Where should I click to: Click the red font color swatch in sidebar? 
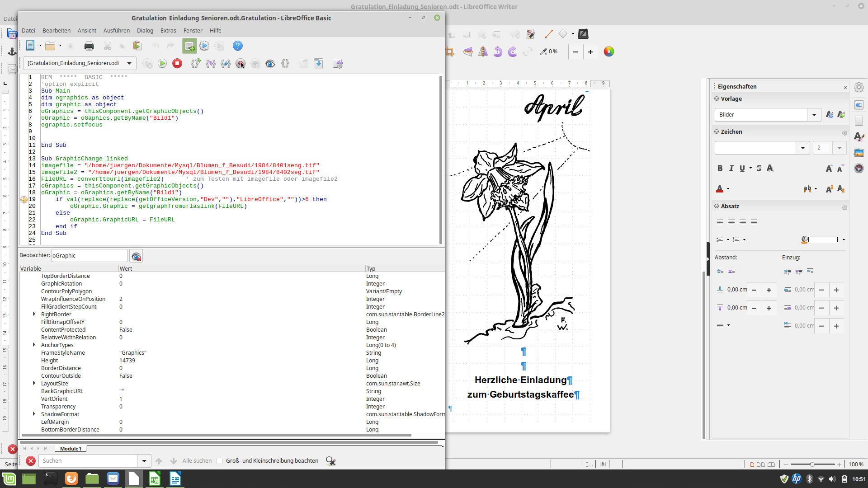[720, 189]
